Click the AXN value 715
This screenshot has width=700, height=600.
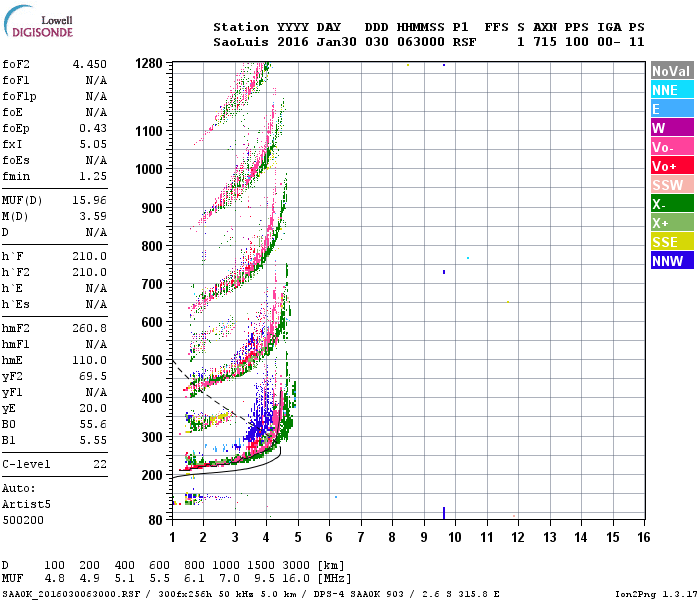click(x=545, y=42)
